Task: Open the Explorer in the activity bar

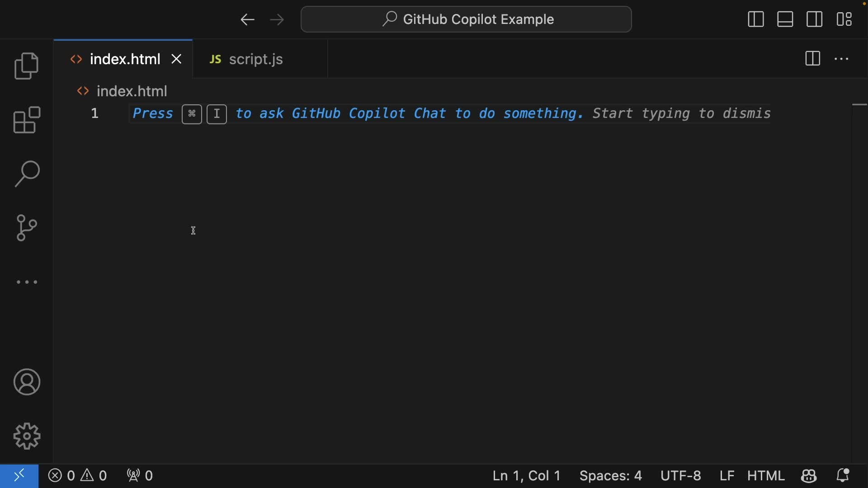Action: pyautogui.click(x=27, y=66)
